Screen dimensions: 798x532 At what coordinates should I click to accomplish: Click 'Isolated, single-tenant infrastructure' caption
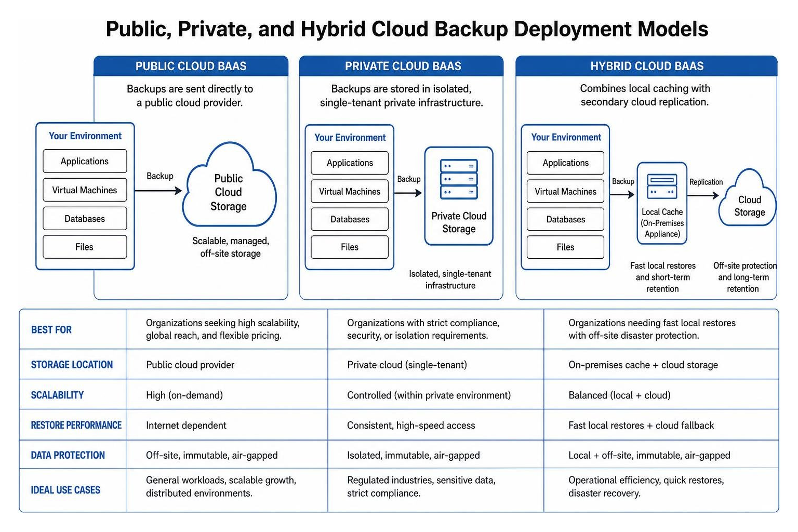[x=450, y=280]
